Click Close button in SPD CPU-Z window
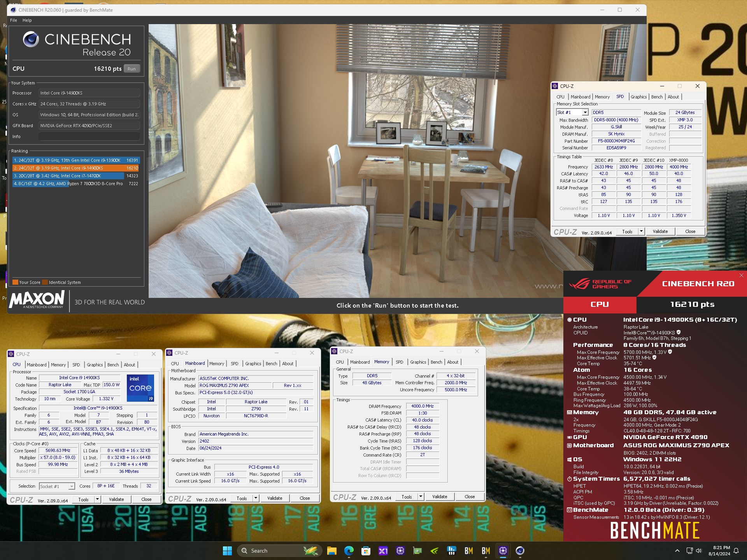 [690, 231]
